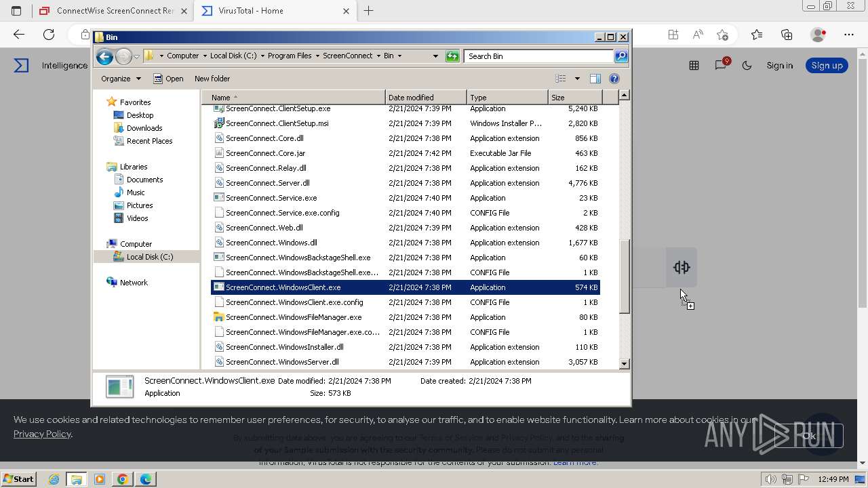Click the taskbar volume speaker icon

(x=771, y=479)
